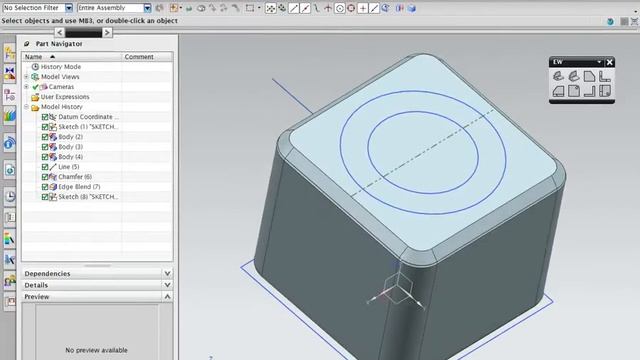
Task: Open the constraint navigator tab in resource bar
Action: point(10,53)
